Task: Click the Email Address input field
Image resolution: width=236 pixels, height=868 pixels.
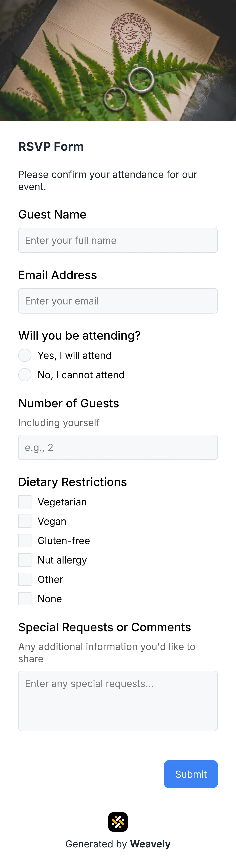Action: point(118,301)
